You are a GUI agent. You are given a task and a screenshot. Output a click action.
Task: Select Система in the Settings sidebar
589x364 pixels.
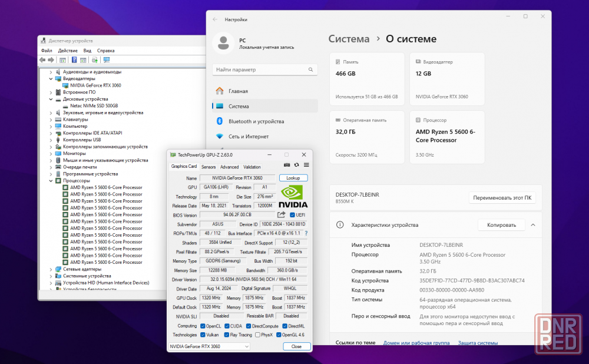265,106
